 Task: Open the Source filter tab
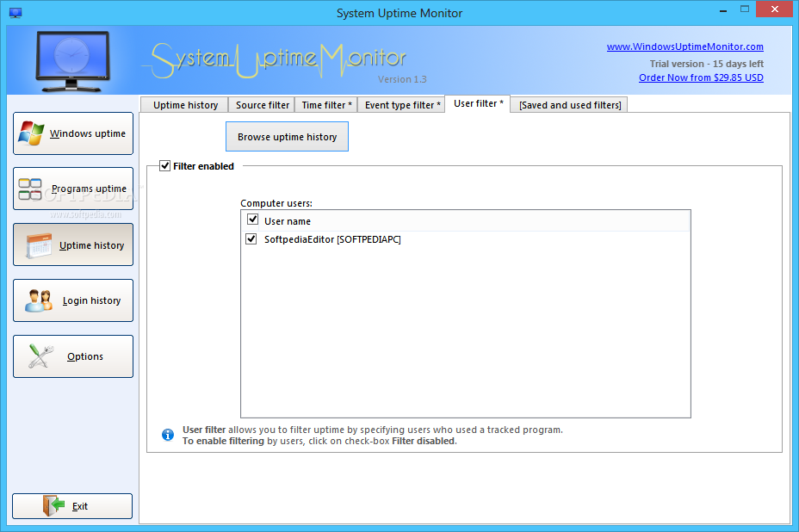pos(262,105)
